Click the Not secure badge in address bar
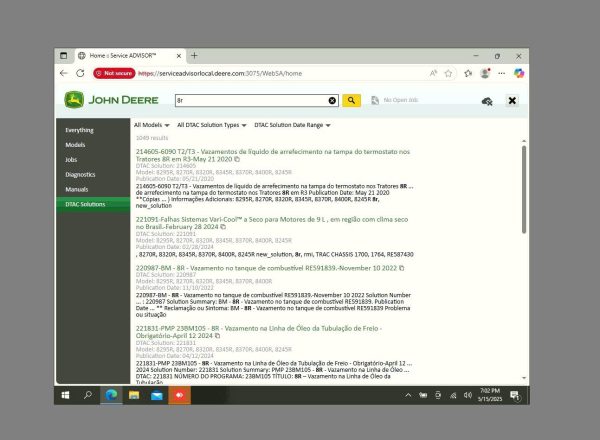 (x=114, y=73)
